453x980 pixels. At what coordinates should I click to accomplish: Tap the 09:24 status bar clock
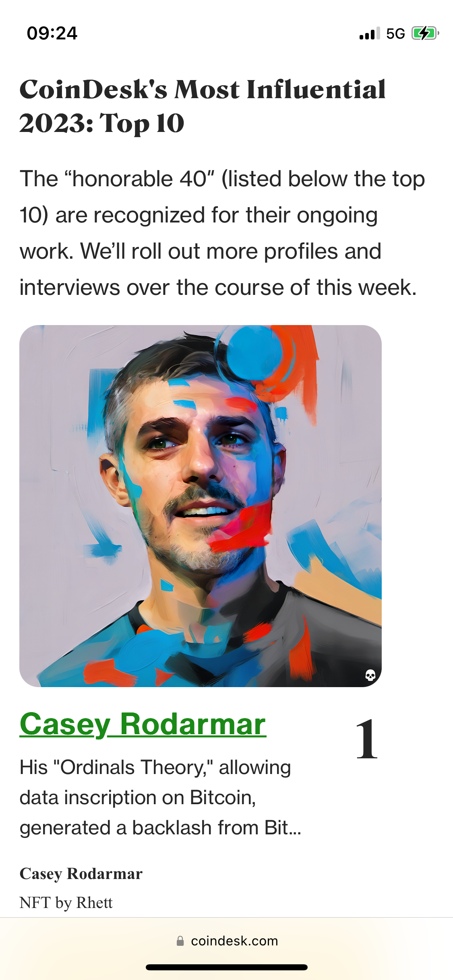click(52, 33)
